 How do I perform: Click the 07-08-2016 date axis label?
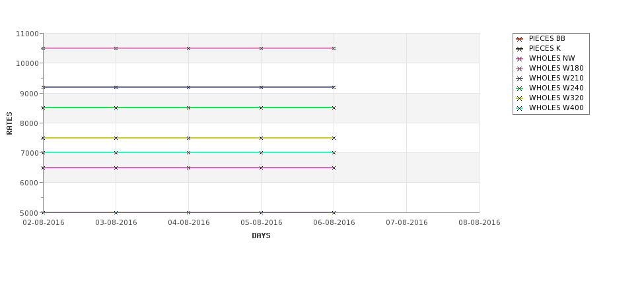pos(407,223)
